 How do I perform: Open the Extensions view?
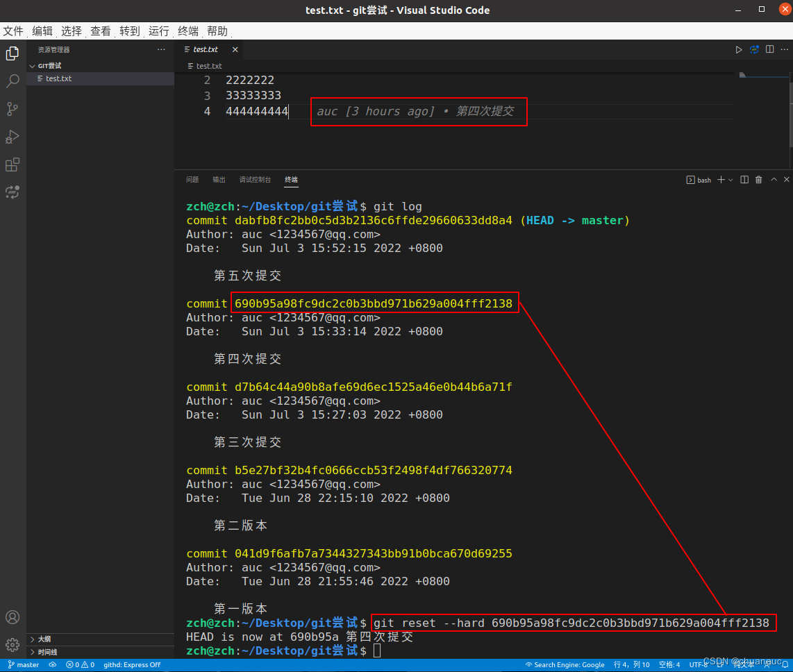click(12, 165)
